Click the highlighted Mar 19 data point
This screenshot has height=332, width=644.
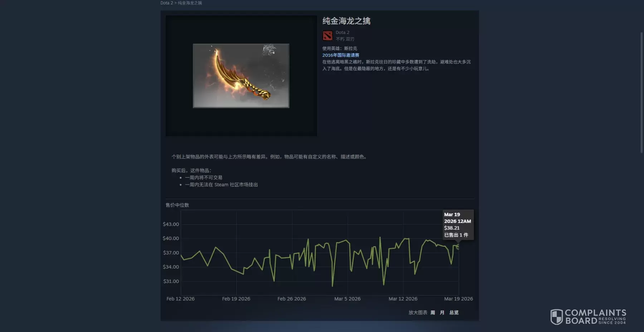pos(458,246)
